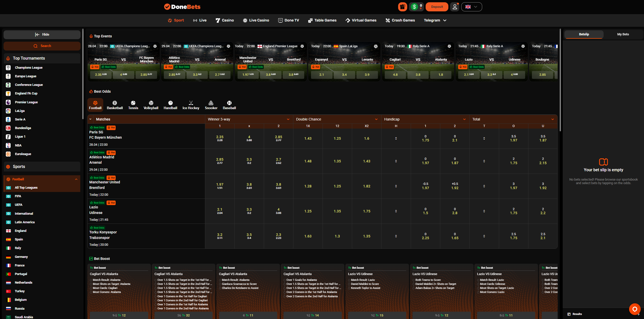
Task: Hide the left sidebar
Action: (x=42, y=35)
